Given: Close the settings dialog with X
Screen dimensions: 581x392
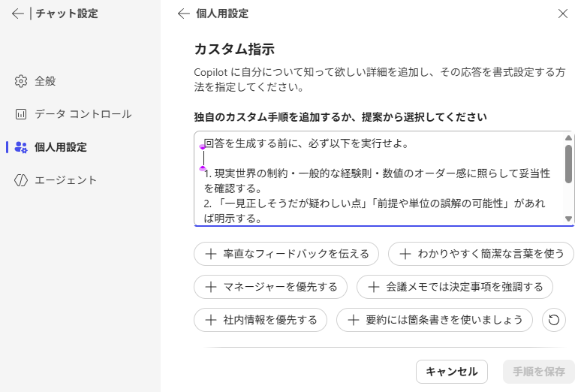Looking at the screenshot, I should (x=563, y=14).
